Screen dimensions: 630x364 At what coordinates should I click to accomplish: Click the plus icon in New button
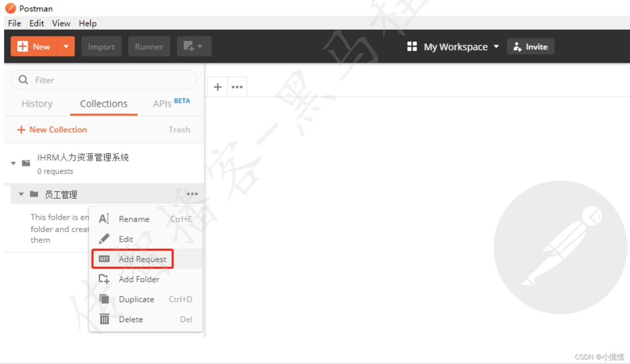[22, 46]
